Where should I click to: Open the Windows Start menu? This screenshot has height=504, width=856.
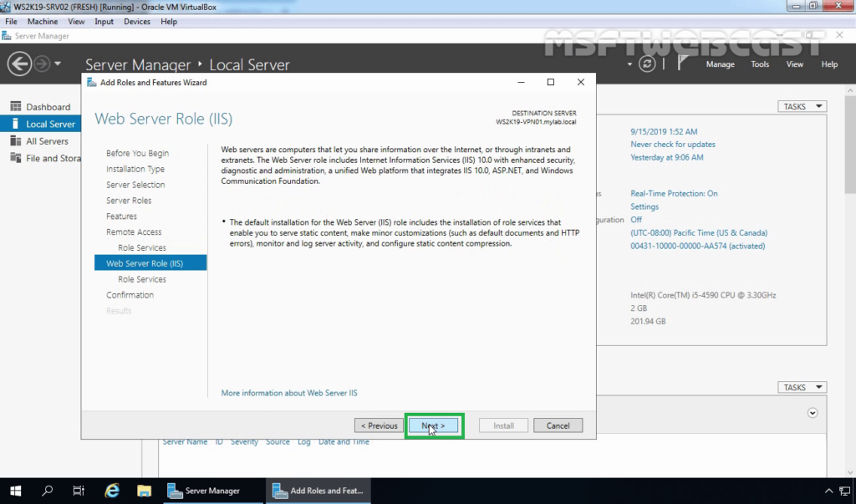pyautogui.click(x=15, y=491)
